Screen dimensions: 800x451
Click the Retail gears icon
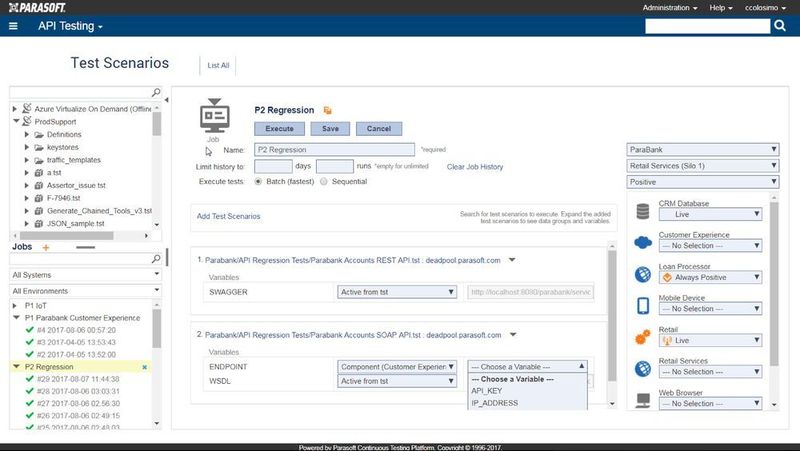point(643,337)
